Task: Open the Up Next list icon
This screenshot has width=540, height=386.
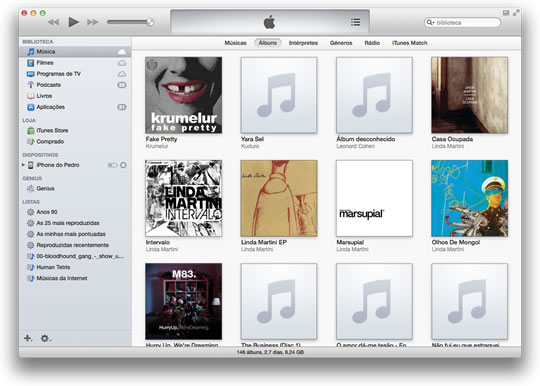Action: pos(355,22)
